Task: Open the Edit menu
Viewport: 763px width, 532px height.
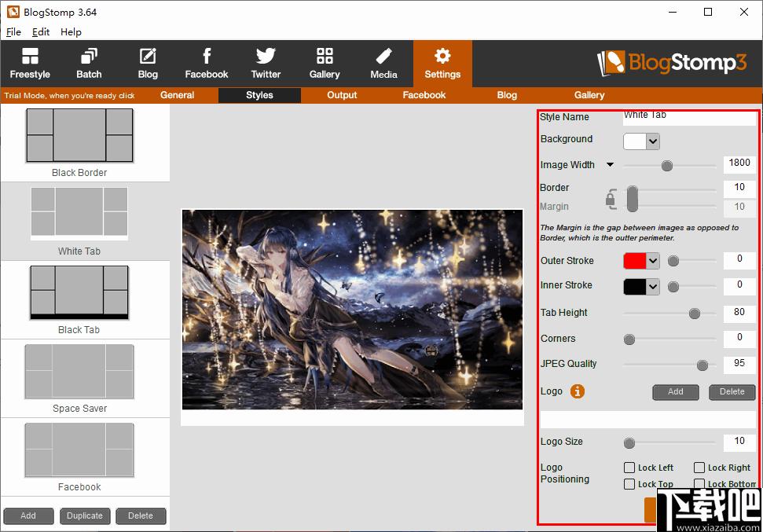Action: [x=41, y=32]
